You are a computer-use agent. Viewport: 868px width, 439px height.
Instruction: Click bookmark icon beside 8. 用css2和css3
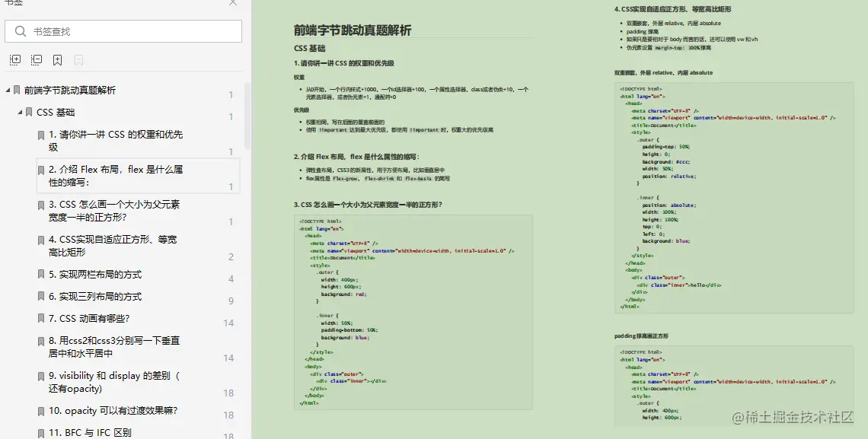point(41,341)
